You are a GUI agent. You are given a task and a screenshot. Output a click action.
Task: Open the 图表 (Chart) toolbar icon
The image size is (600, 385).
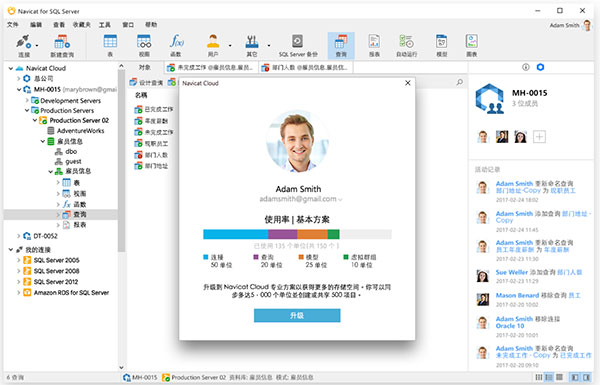(472, 46)
